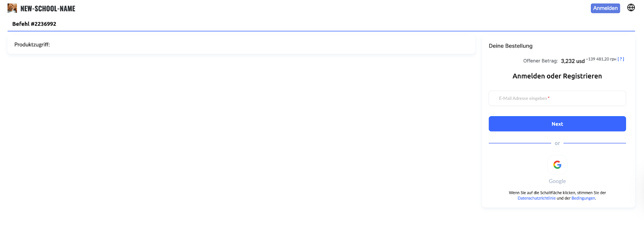Click the school logo image
The image size is (644, 232).
(x=12, y=8)
